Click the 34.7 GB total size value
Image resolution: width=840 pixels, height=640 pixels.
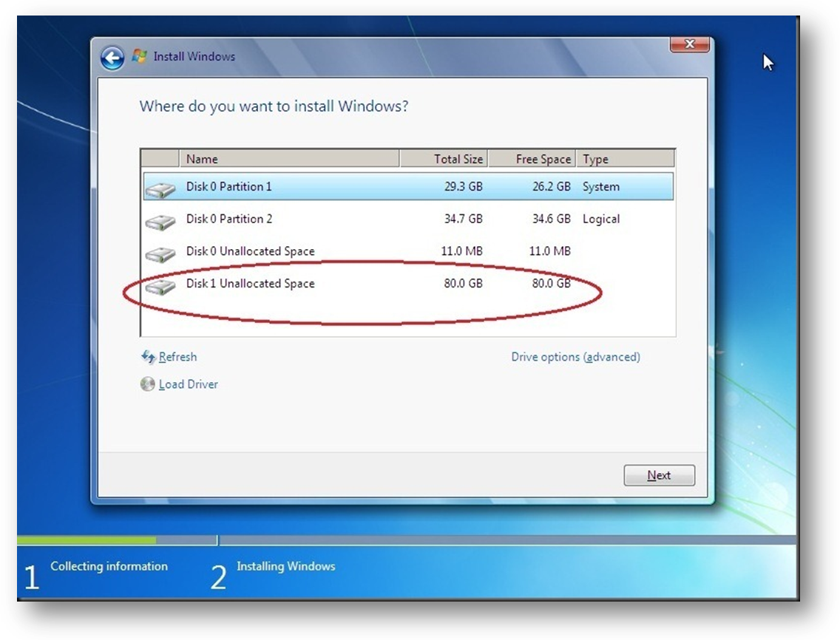[x=463, y=219]
